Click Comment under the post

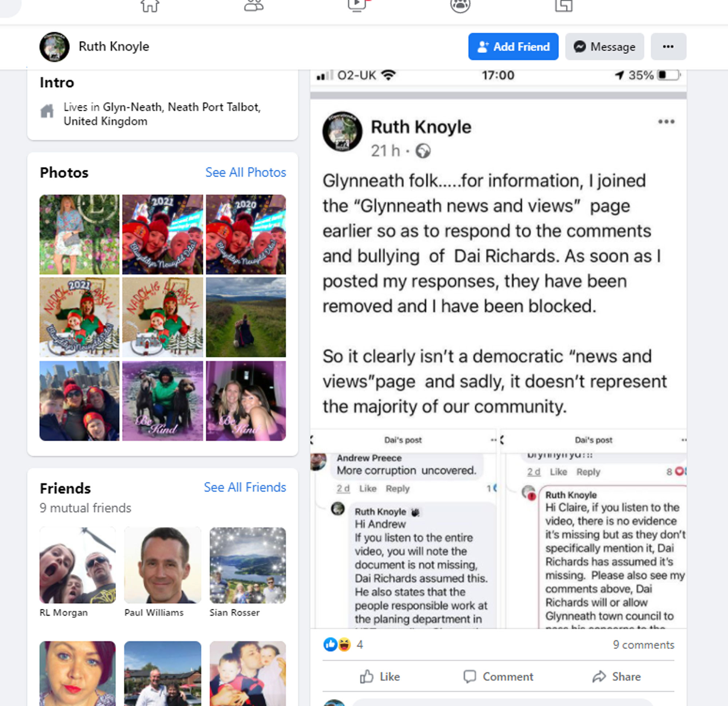pyautogui.click(x=498, y=677)
